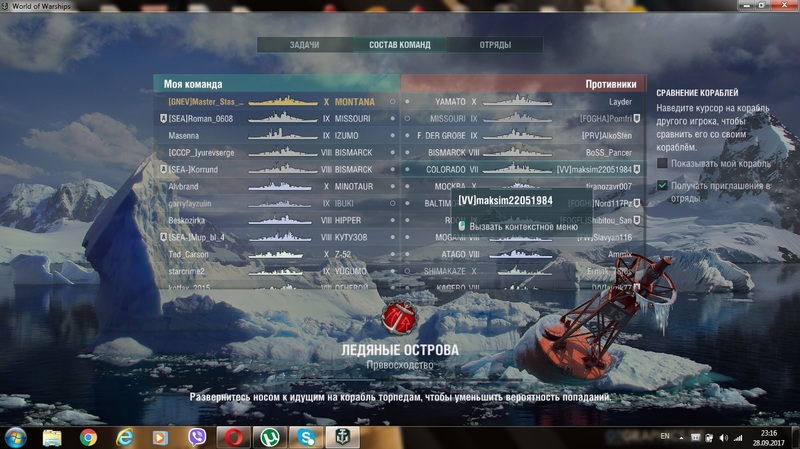Click clan badge beside [SEA]Roman_0608
Screen dimensions: 800x449
[163, 118]
